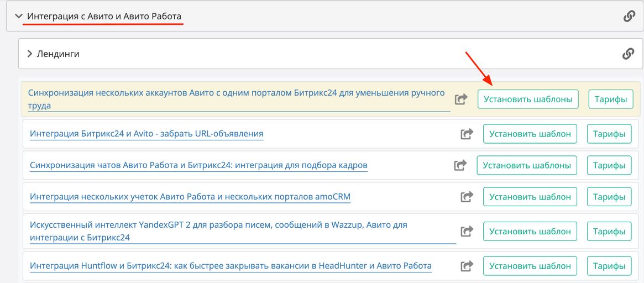This screenshot has width=644, height=283.
Task: Click share icon in the amoCRM integration row
Action: [x=467, y=197]
